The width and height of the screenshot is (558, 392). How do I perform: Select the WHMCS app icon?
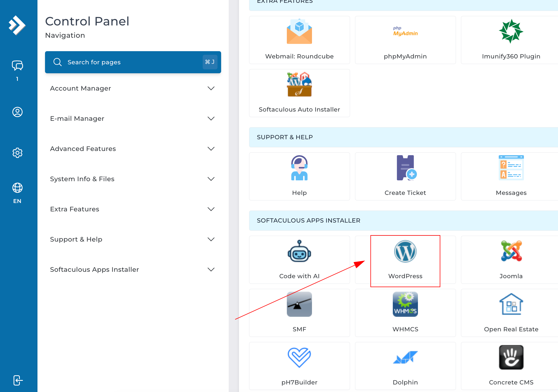coord(405,304)
